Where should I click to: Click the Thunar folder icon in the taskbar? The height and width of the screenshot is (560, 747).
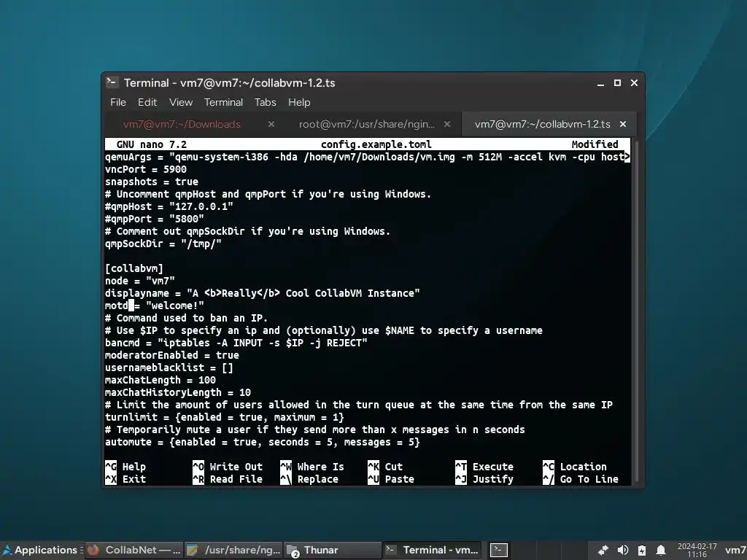[x=293, y=551]
